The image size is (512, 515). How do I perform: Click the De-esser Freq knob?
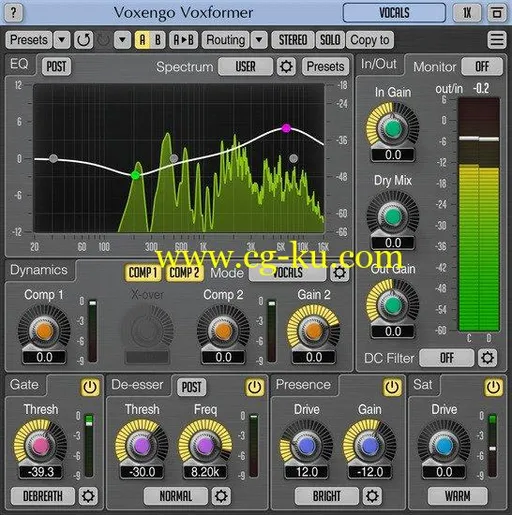[205, 445]
